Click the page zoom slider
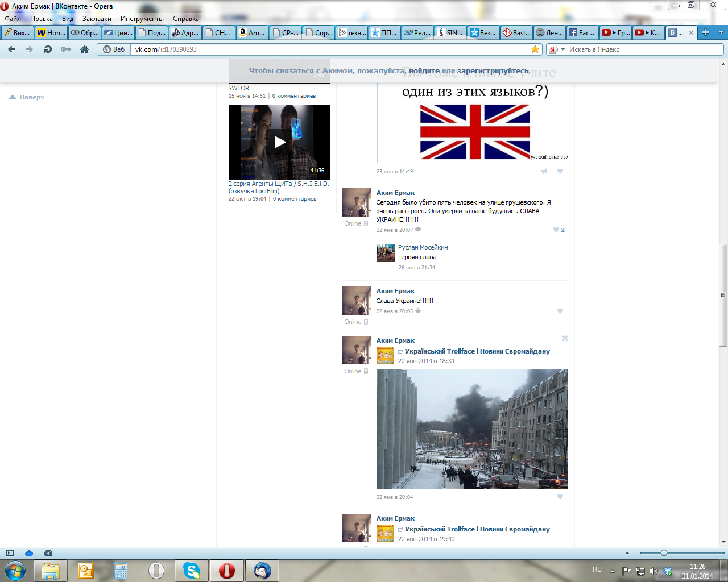The width and height of the screenshot is (728, 582). point(664,553)
